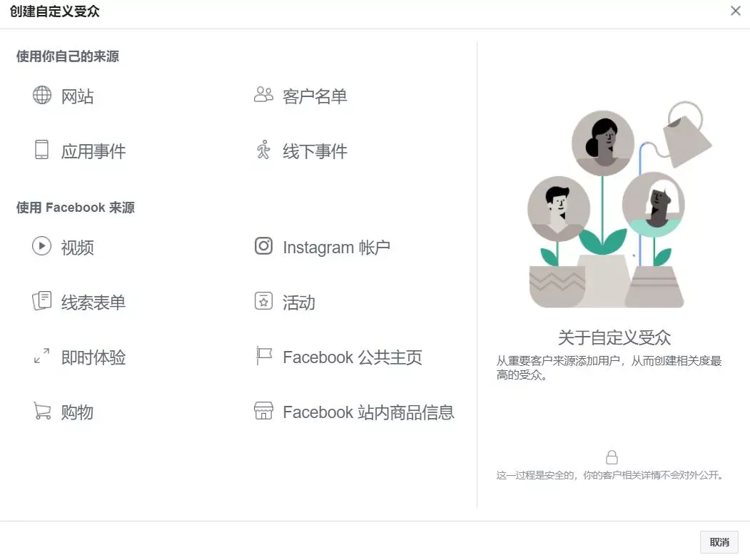Image resolution: width=750 pixels, height=560 pixels.
Task: Click the walking person icon for 线下事件
Action: click(x=263, y=150)
